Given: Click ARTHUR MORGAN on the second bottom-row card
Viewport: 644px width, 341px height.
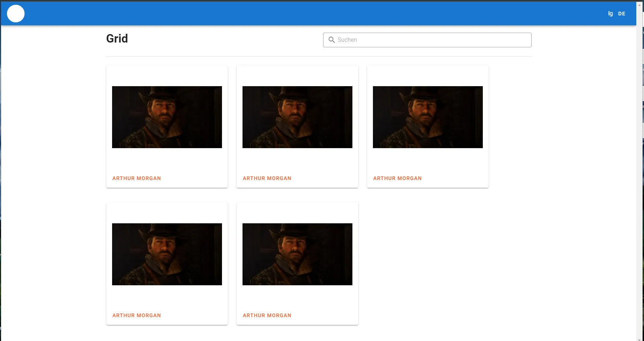Looking at the screenshot, I should tap(267, 315).
